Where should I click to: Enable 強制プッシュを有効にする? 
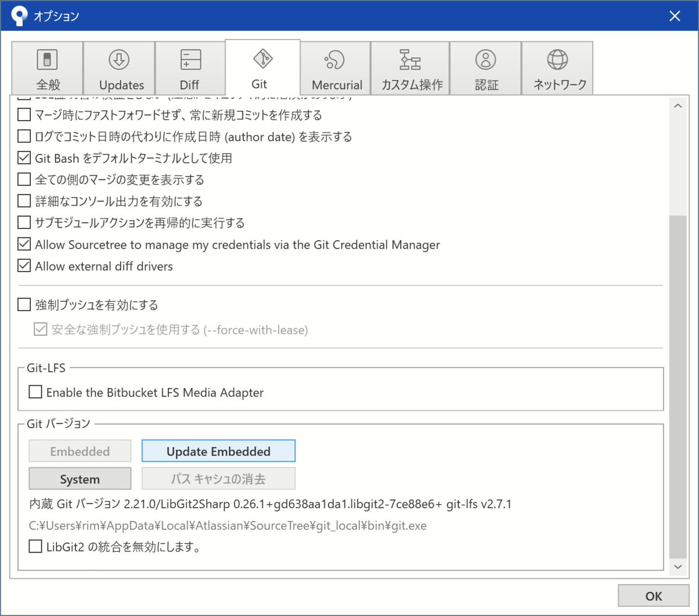tap(24, 304)
